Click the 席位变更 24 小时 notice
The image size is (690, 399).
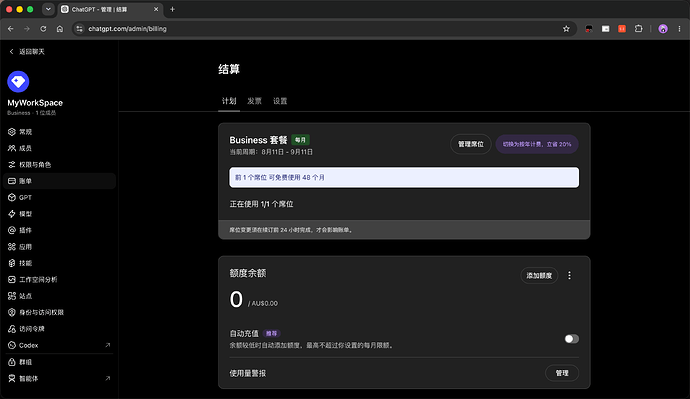[x=291, y=230]
